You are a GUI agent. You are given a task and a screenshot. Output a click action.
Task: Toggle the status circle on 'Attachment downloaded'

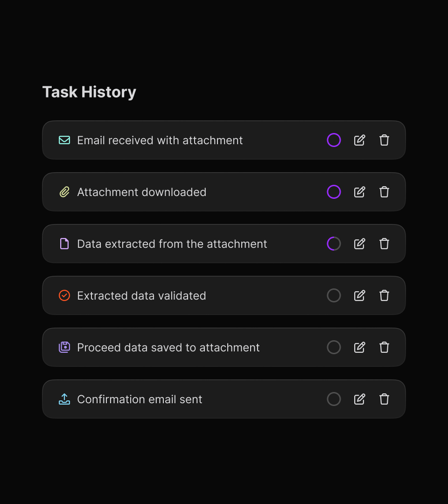point(334,192)
